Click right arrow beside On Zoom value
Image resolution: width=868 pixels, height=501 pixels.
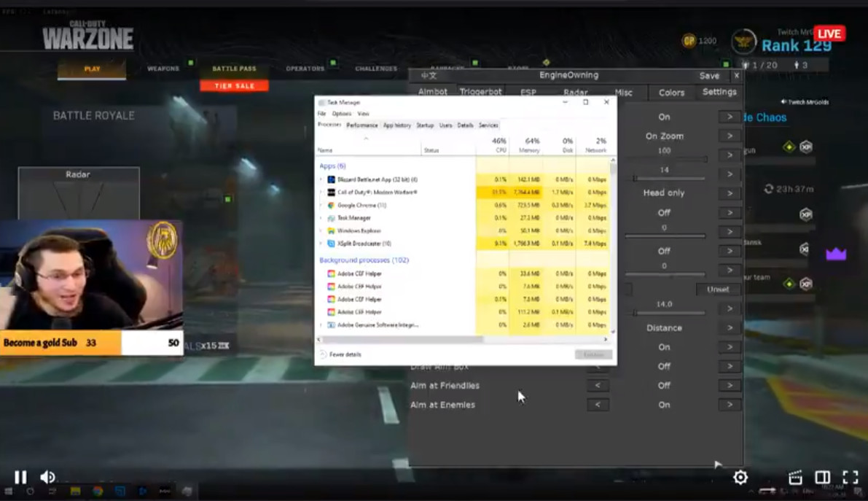(x=730, y=136)
